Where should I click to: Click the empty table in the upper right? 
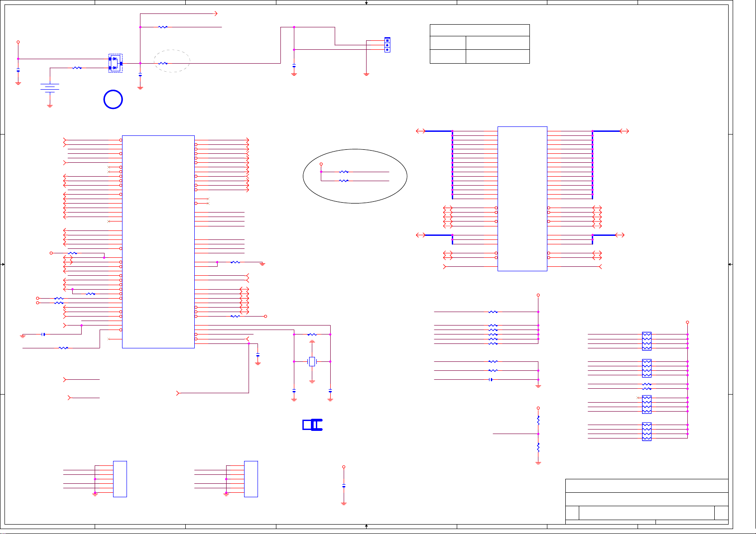480,44
